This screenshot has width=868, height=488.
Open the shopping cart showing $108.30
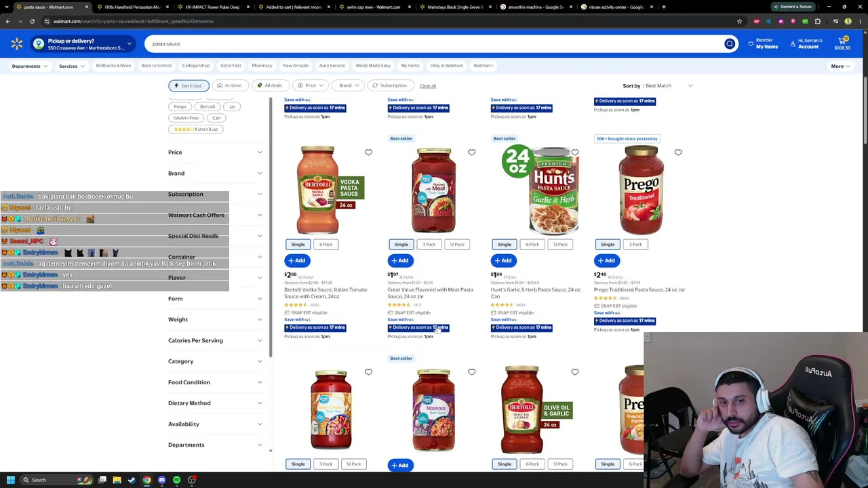click(842, 43)
